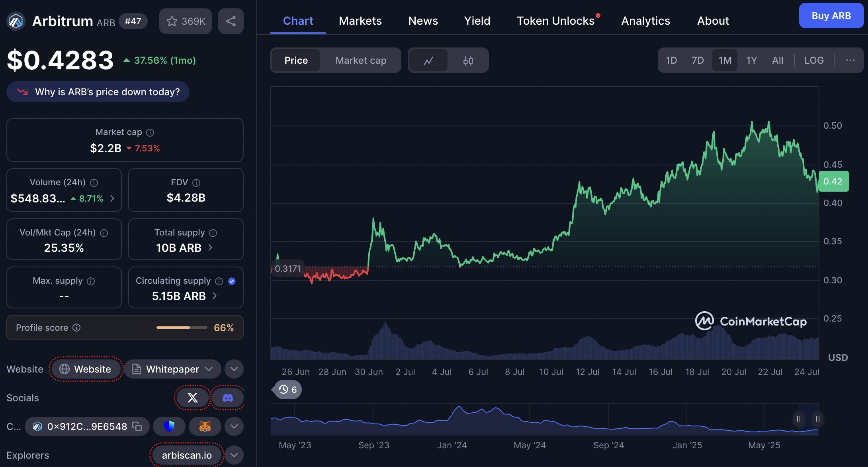
Task: Open the Yield tab
Action: [477, 21]
